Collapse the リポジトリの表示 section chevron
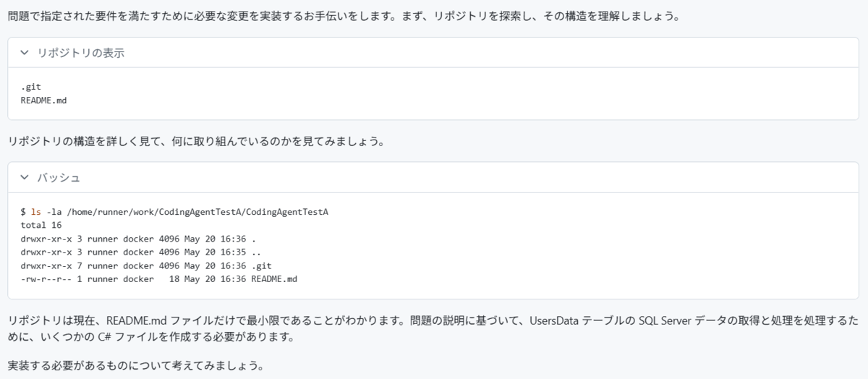This screenshot has height=379, width=868. 25,53
